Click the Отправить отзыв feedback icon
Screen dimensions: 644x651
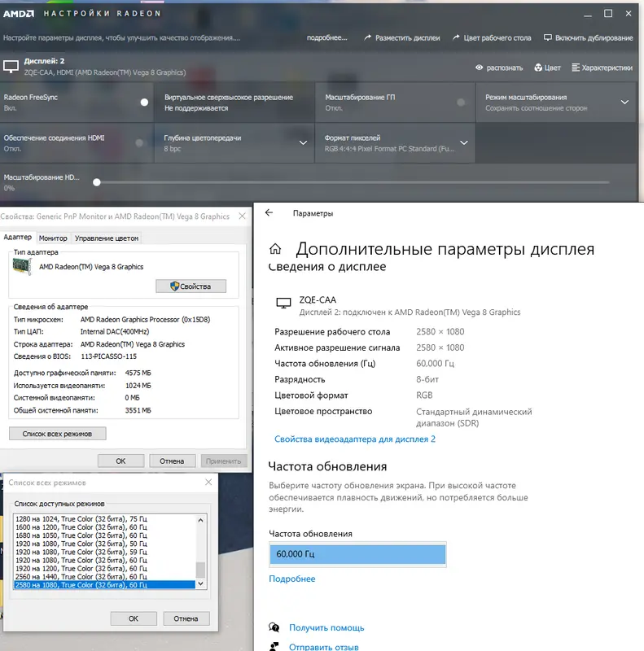click(x=274, y=646)
